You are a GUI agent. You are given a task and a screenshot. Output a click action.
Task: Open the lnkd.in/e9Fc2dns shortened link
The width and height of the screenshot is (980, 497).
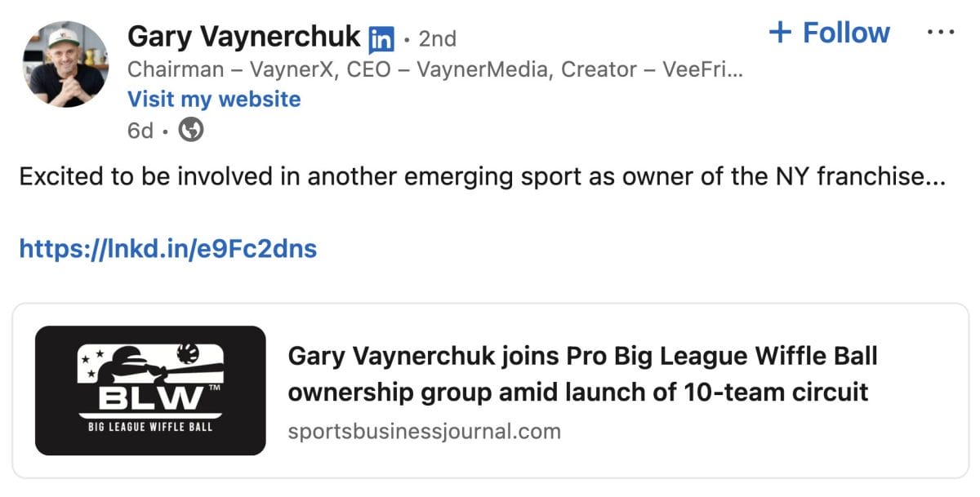pyautogui.click(x=167, y=248)
